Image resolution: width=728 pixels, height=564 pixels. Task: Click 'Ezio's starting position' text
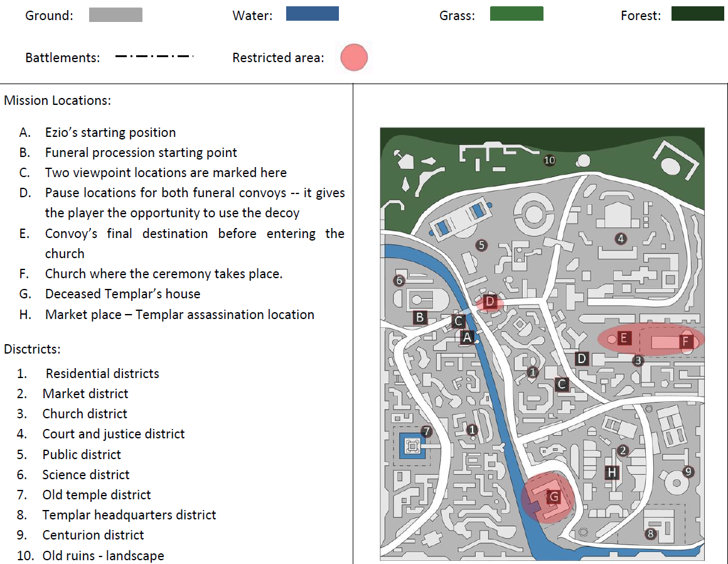[x=110, y=133]
